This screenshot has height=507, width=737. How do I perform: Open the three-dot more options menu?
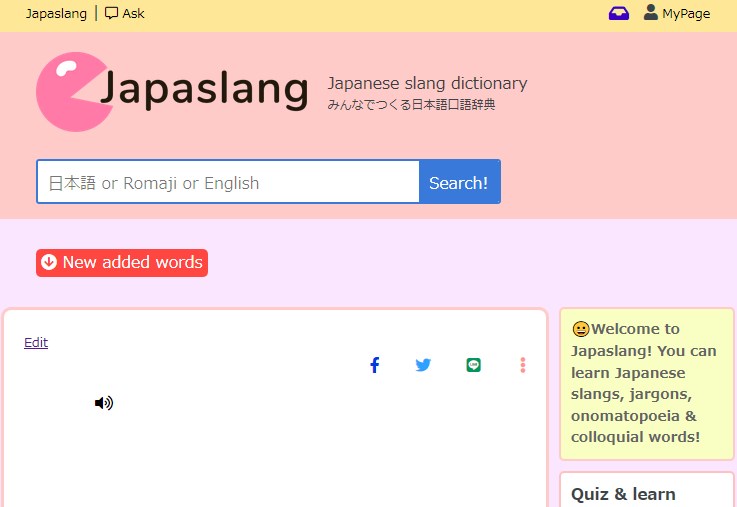coord(522,365)
